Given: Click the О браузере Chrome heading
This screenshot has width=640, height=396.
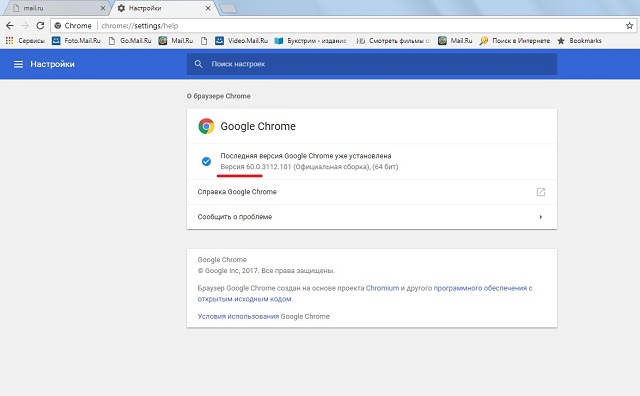Looking at the screenshot, I should coord(218,96).
